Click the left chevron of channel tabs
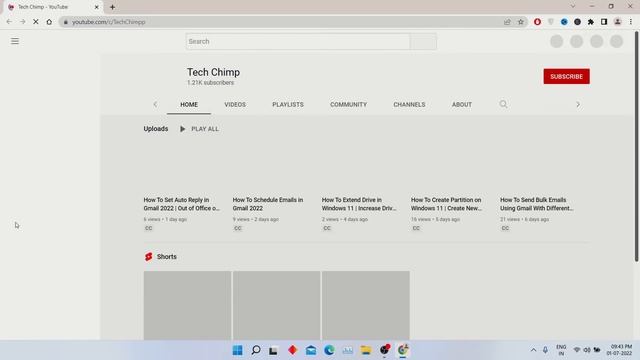Image resolution: width=640 pixels, height=360 pixels. pyautogui.click(x=155, y=104)
